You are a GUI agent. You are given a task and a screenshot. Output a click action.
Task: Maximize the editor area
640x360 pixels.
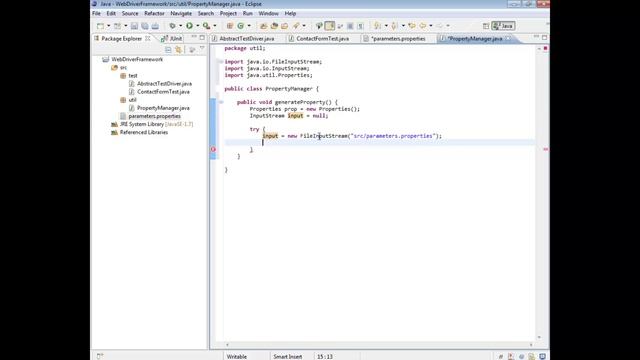point(544,37)
